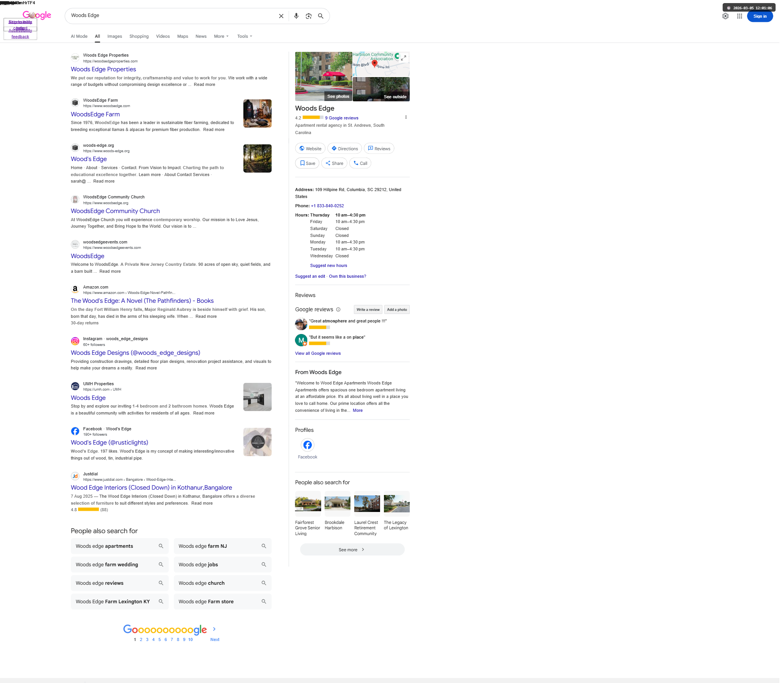Click the WoodsEdge Community Church favicon
784x683 pixels.
pyautogui.click(x=75, y=200)
